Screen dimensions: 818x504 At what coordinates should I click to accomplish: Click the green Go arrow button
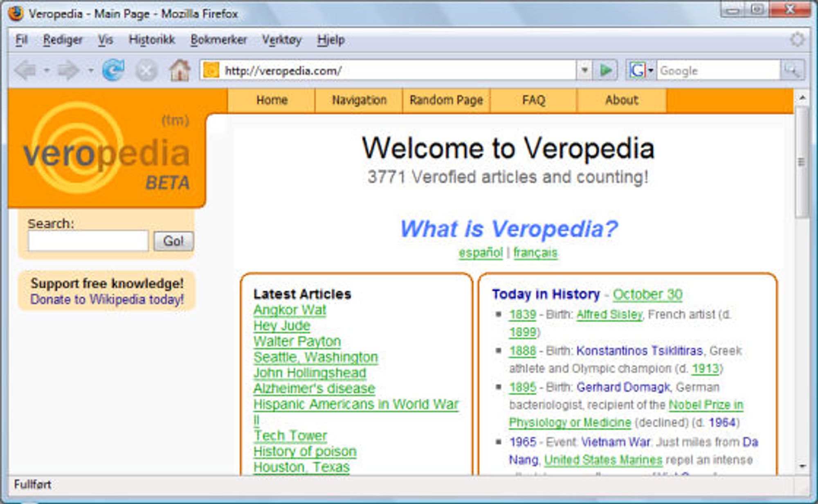coord(605,70)
